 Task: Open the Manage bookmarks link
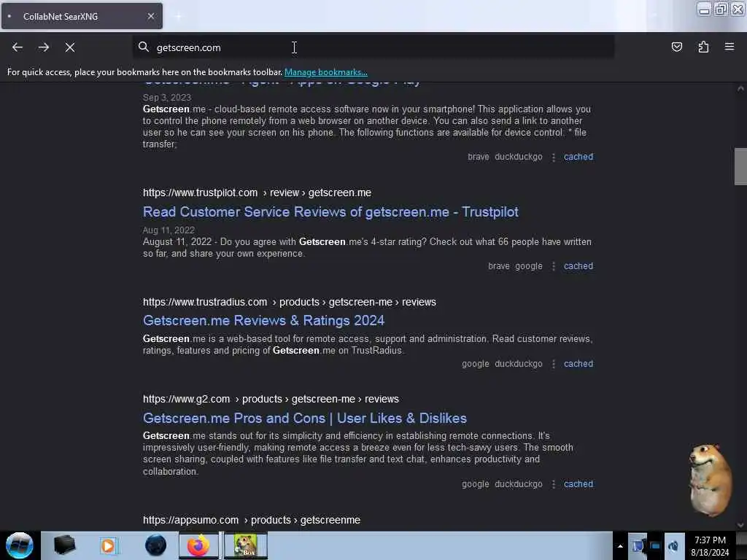(x=326, y=72)
